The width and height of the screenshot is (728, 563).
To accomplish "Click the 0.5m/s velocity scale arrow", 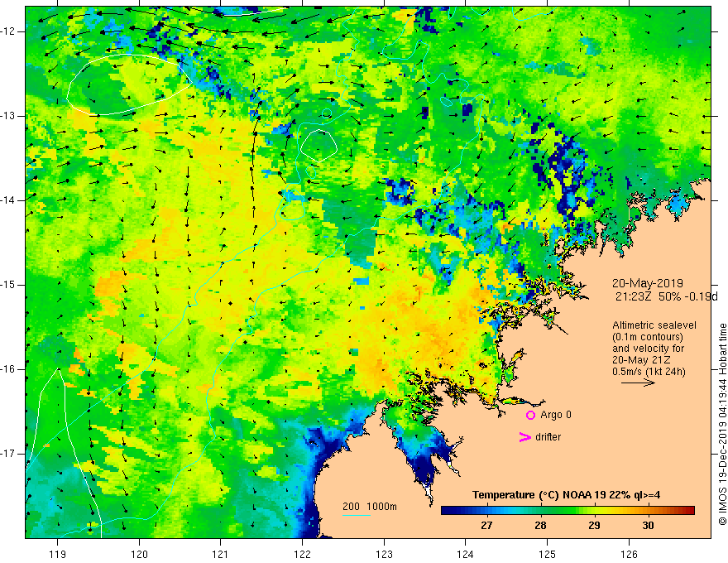I will 639,383.
